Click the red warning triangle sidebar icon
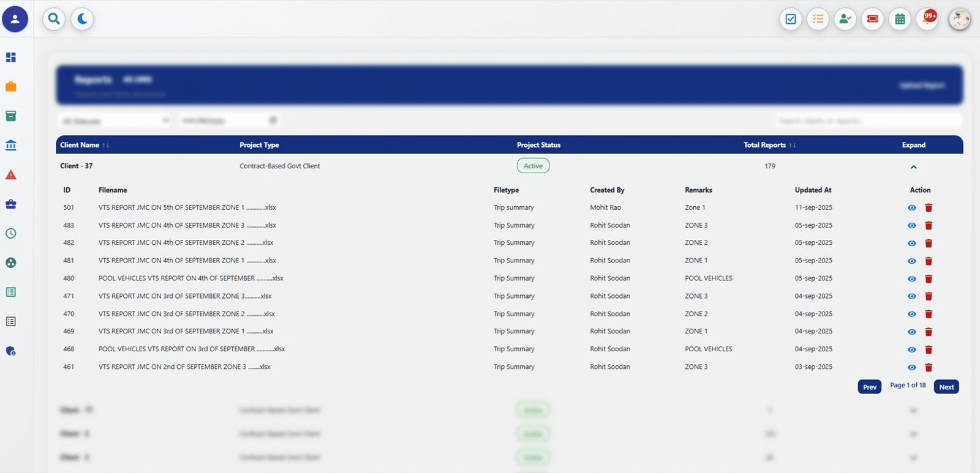Viewport: 980px width, 473px height. coord(11,175)
